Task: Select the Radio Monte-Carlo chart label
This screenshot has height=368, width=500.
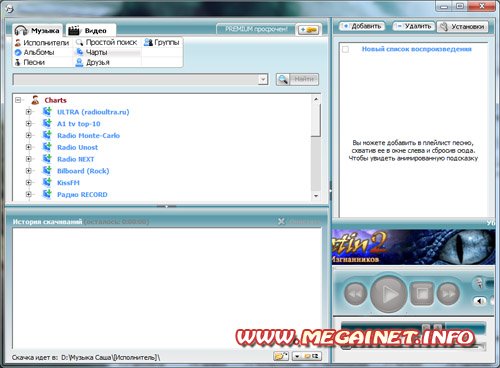Action: point(88,136)
